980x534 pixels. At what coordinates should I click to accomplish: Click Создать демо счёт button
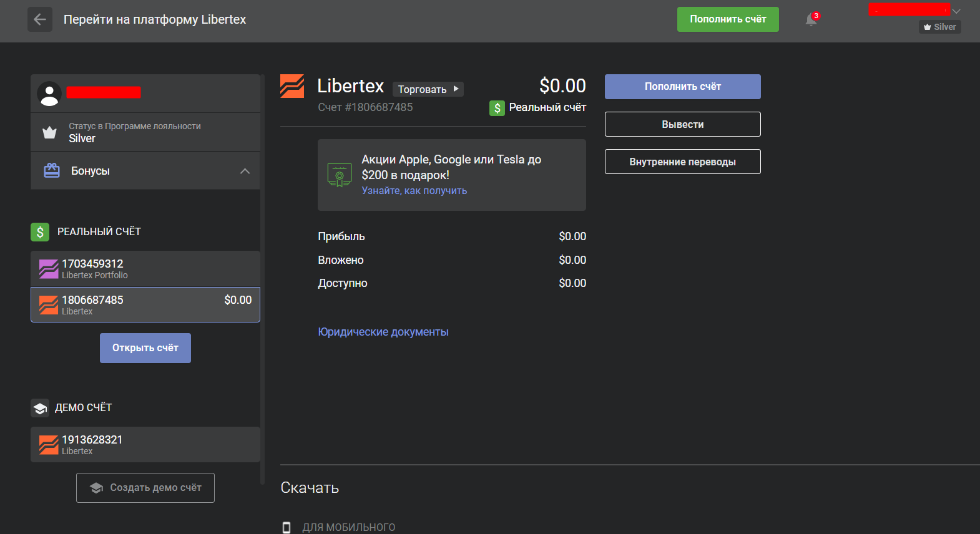click(145, 488)
